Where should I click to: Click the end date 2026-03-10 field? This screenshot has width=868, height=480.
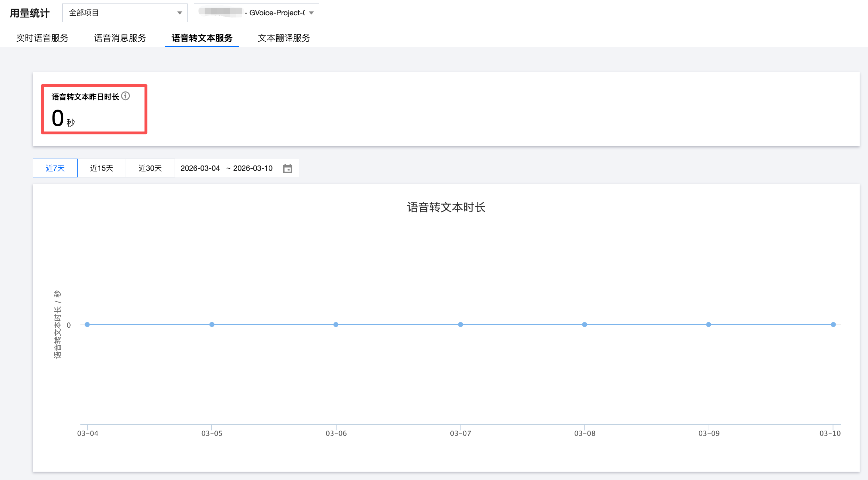(253, 168)
